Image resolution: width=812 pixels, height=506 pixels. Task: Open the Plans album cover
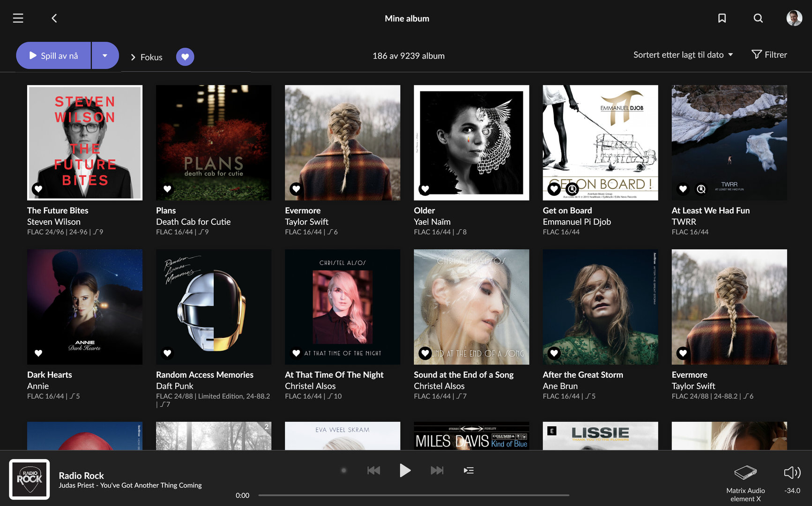click(x=214, y=142)
